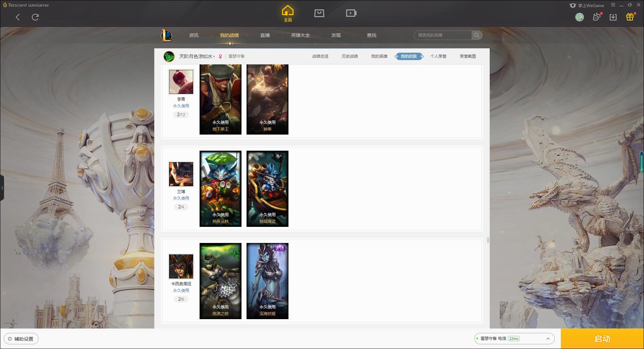Viewport: 644px width, 349px height.
Task: Open 深海妖姬 skin card
Action: (267, 281)
